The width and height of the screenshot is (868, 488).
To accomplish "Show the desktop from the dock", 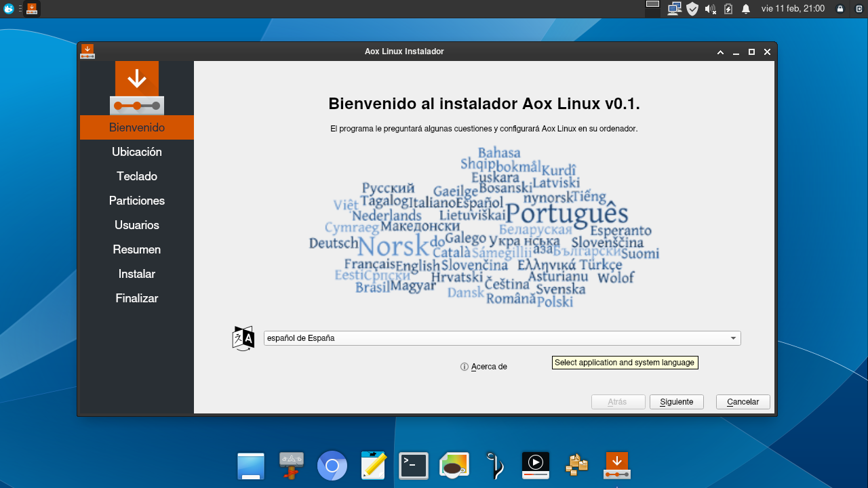I will coord(250,466).
